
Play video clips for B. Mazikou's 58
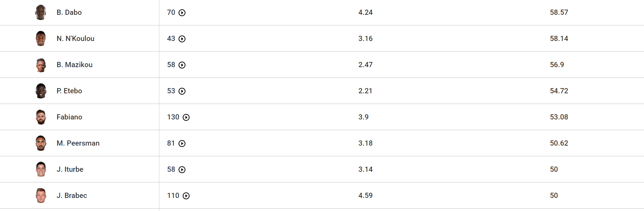point(182,65)
